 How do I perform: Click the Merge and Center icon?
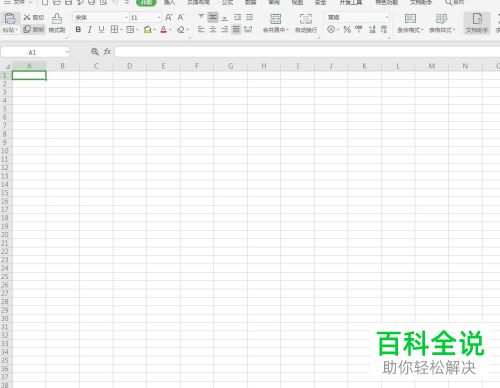(x=275, y=19)
